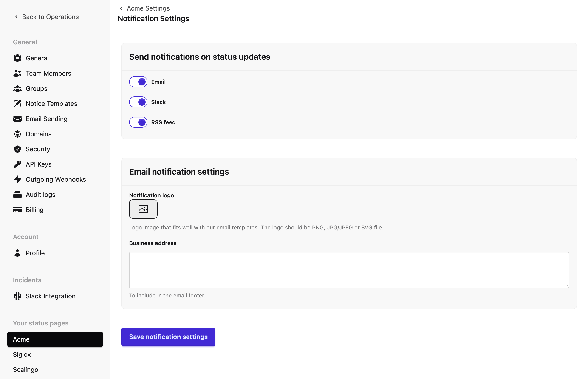Image resolution: width=588 pixels, height=379 pixels.
Task: Grab the Business address resize handle
Action: coord(567,286)
